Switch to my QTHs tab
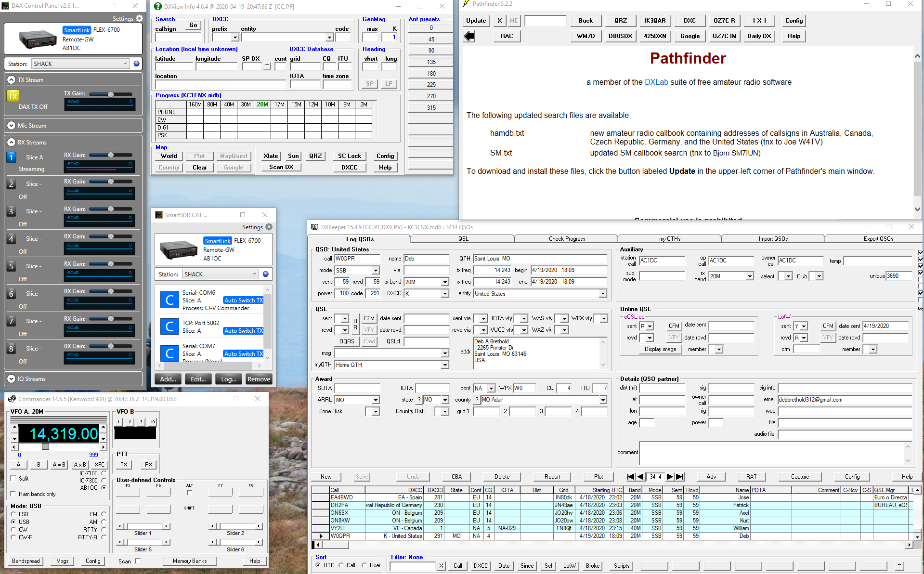The width and height of the screenshot is (924, 574). [x=670, y=239]
